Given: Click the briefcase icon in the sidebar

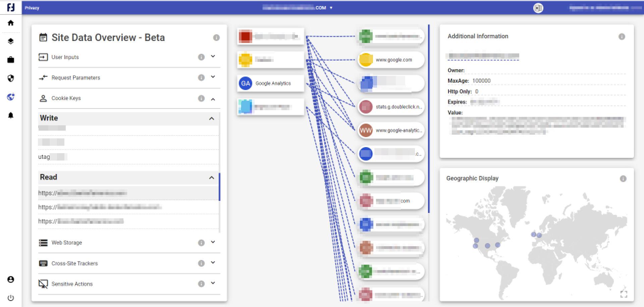Looking at the screenshot, I should (x=10, y=60).
